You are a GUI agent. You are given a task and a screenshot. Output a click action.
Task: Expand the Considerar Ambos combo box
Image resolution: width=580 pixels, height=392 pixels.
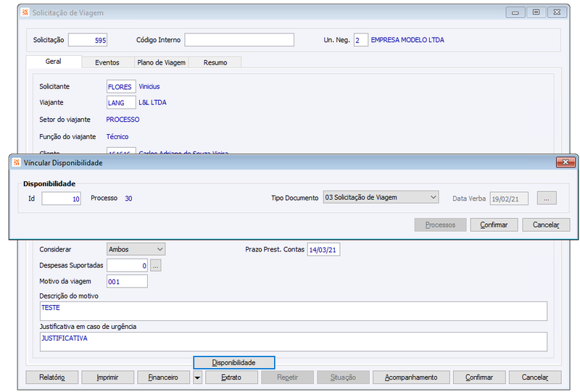tap(159, 249)
